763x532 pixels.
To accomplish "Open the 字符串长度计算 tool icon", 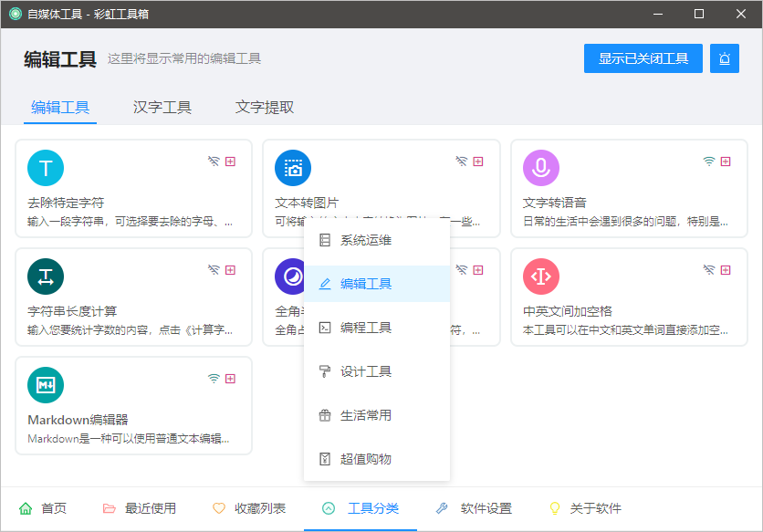I will point(46,276).
